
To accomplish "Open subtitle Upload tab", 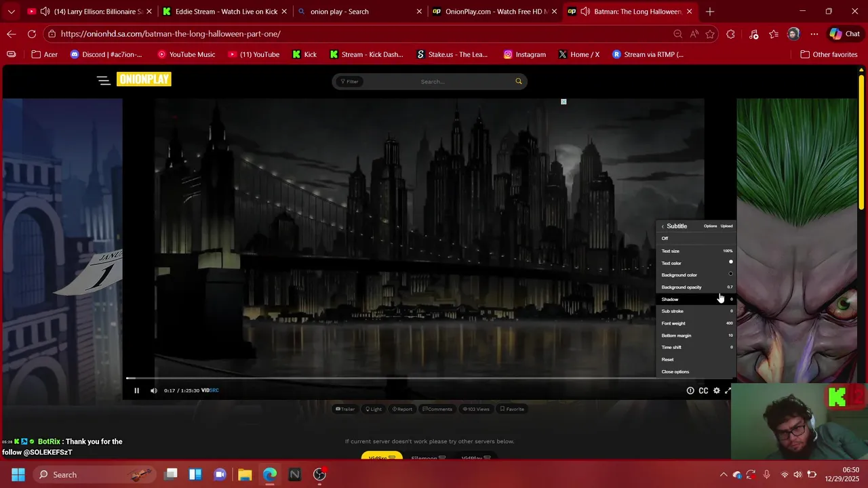I will click(726, 226).
